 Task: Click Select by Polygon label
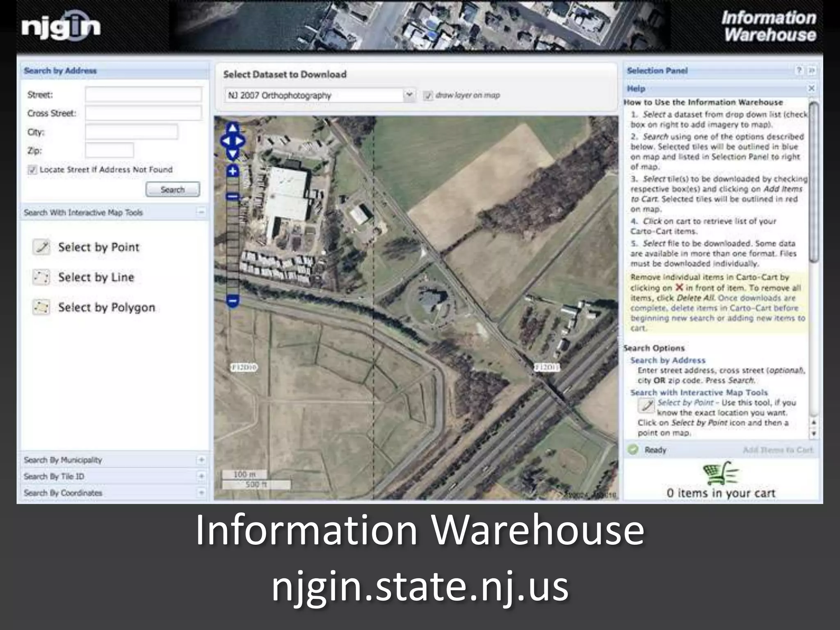click(x=107, y=308)
